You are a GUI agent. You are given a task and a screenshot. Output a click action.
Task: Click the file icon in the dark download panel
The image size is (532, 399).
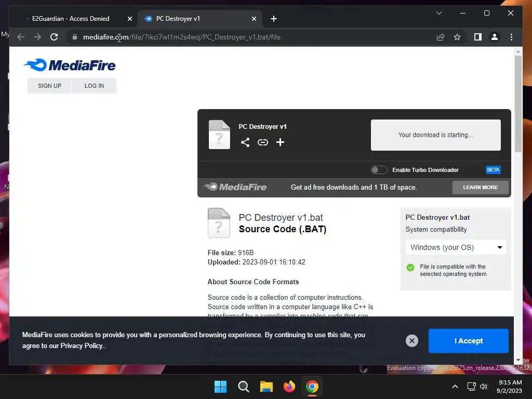219,135
